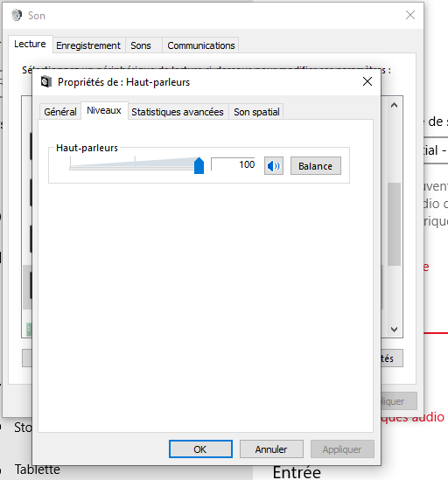Open the Balance settings
The height and width of the screenshot is (480, 448).
point(316,166)
